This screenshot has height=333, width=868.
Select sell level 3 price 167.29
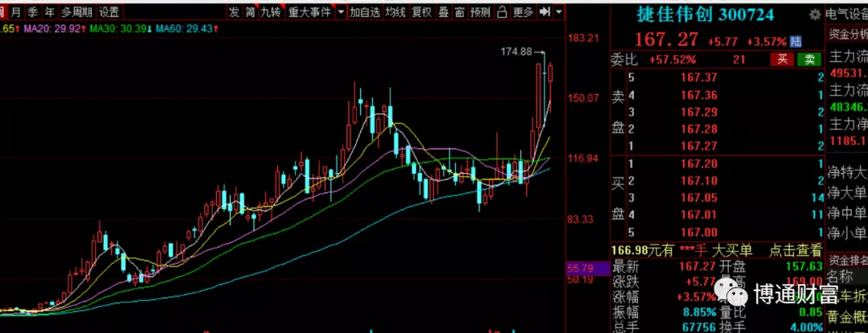point(699,112)
